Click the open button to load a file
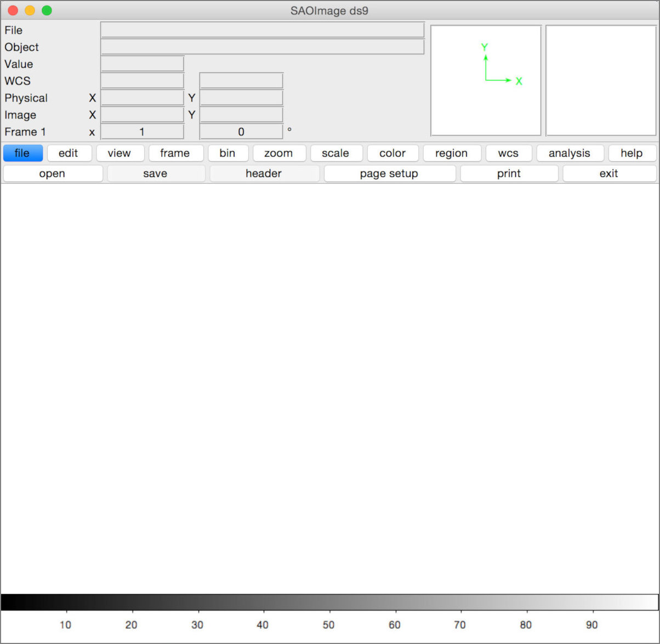 pyautogui.click(x=52, y=173)
